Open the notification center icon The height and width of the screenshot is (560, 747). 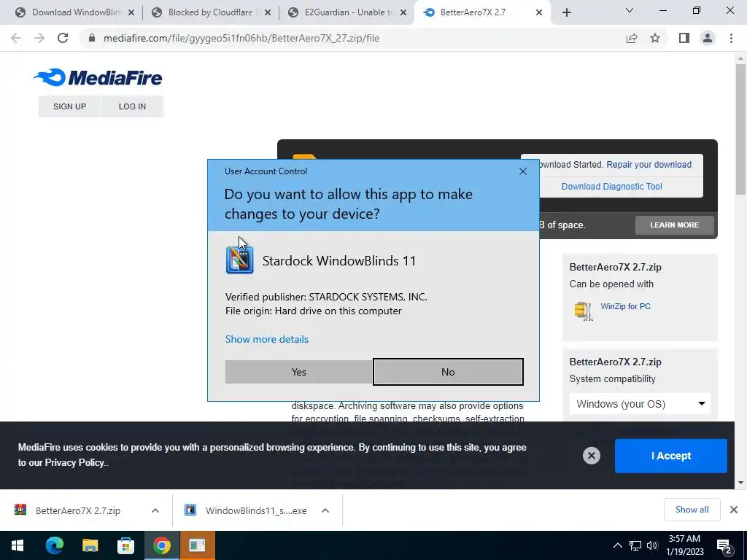(x=724, y=547)
